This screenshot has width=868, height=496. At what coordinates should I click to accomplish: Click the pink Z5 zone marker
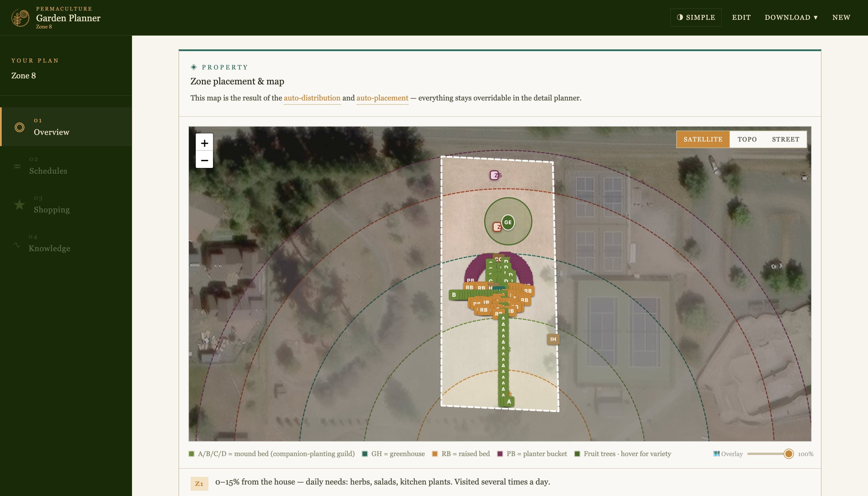point(495,175)
